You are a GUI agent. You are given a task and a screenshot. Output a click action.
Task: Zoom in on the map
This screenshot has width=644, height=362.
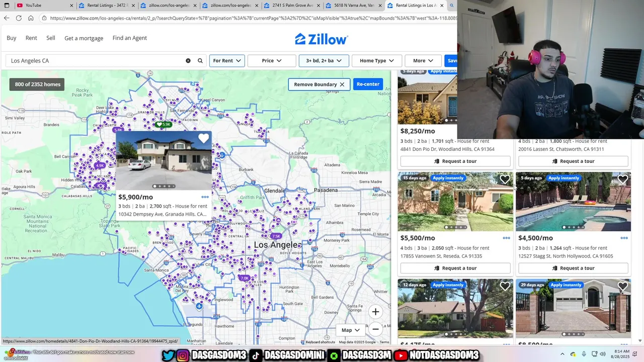(x=375, y=312)
